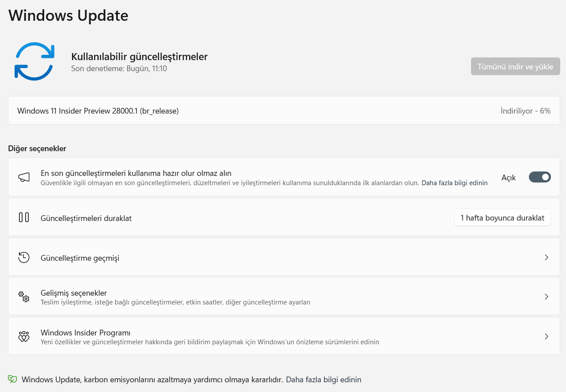
Task: Click the blue Windows Update sync icon
Action: 34,61
